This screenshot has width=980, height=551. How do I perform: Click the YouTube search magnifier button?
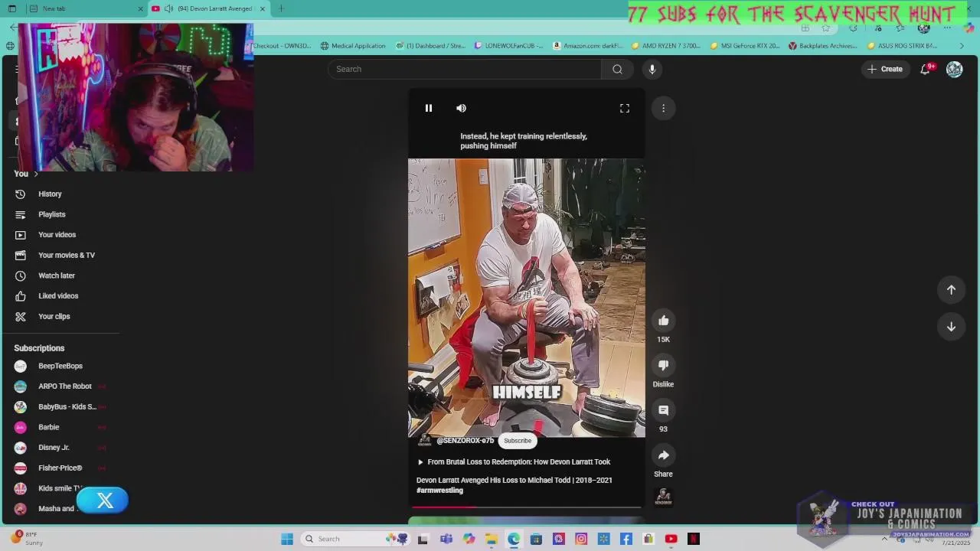tap(617, 69)
